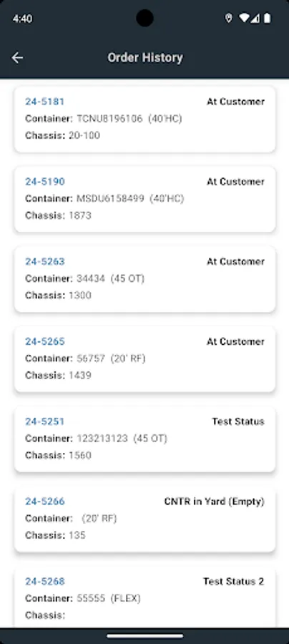The height and width of the screenshot is (644, 289).
Task: Open order link 24-5265
Action: [x=45, y=341]
